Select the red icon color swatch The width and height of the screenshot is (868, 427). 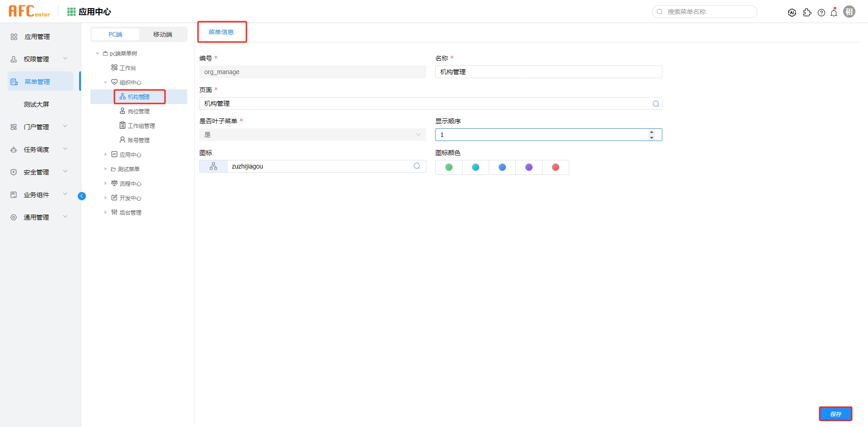[556, 167]
